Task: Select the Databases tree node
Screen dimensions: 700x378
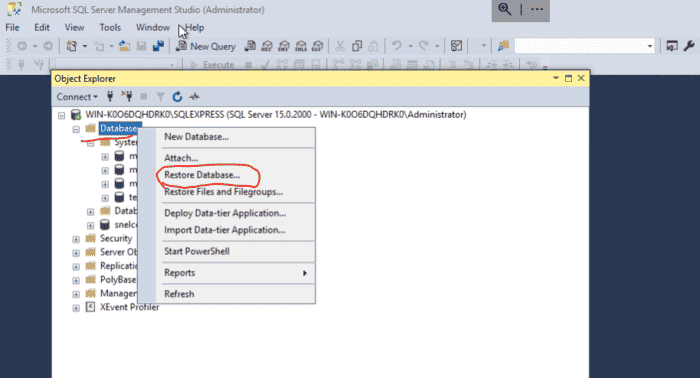Action: pos(118,129)
